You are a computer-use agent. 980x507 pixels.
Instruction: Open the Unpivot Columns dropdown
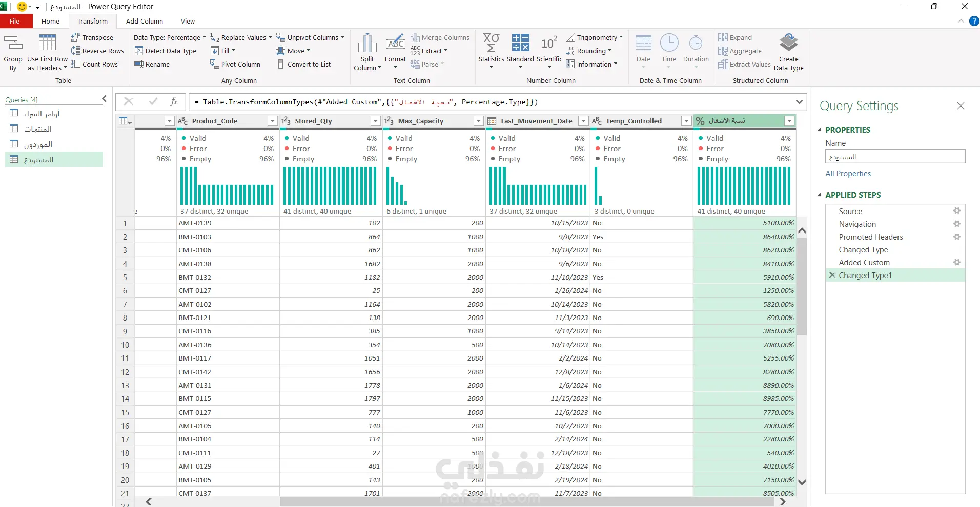pos(310,37)
